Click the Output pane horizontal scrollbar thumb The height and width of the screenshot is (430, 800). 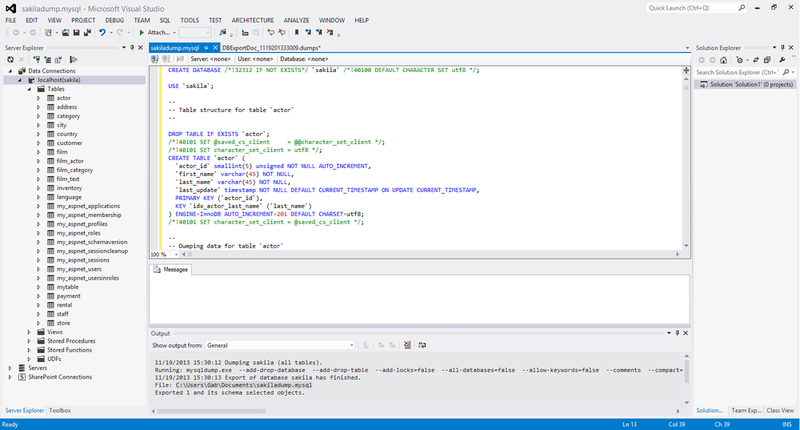[212, 411]
